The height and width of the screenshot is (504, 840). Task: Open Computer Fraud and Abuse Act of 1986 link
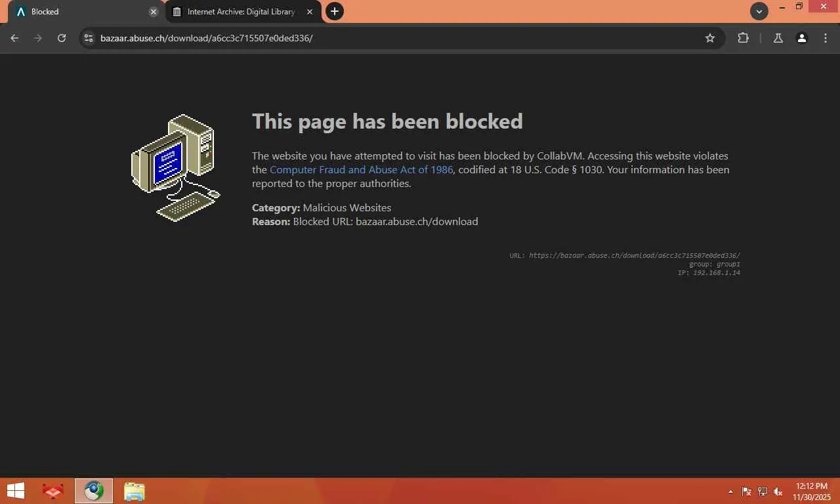coord(362,170)
